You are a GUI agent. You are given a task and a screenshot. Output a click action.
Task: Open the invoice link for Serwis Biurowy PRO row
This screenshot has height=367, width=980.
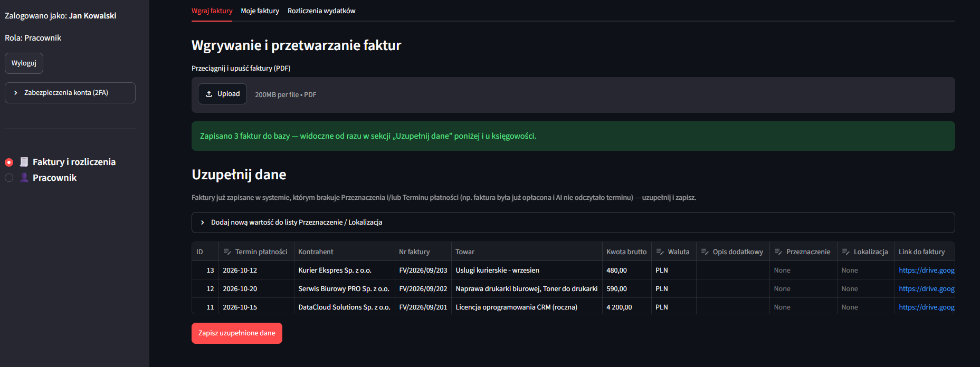(x=926, y=288)
